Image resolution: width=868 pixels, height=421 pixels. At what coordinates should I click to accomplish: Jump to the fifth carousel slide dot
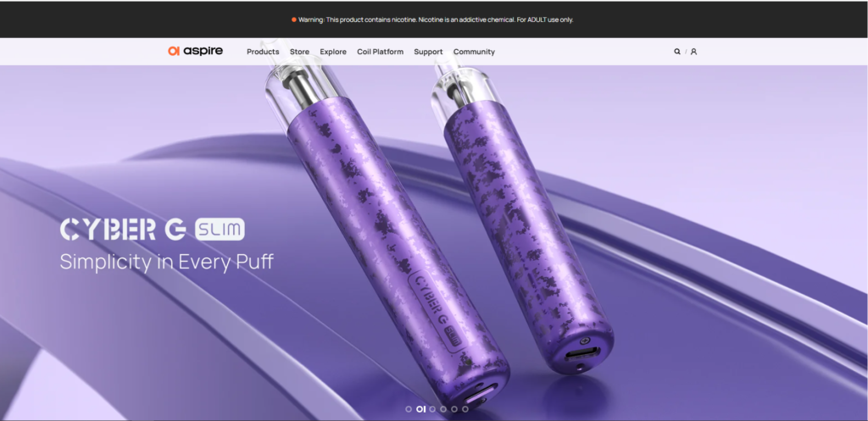coord(454,409)
